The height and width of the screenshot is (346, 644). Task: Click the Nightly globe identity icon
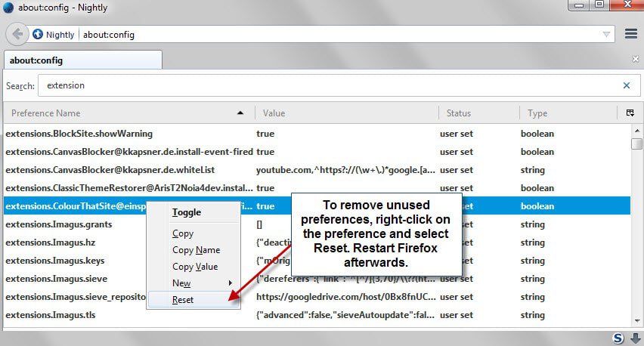38,34
